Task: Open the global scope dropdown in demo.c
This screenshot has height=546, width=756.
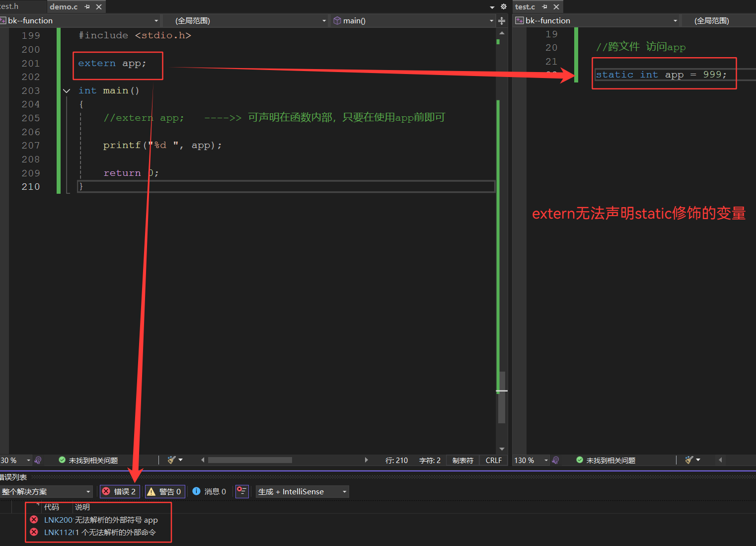Action: point(246,20)
